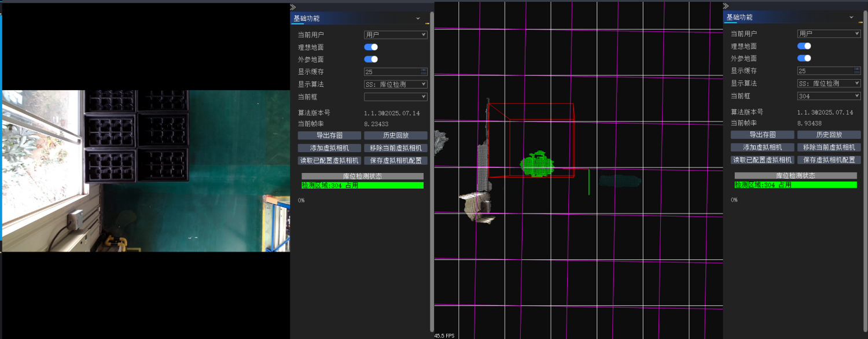Viewport: 868px width, 339px height.
Task: Click the 导出存图 export button
Action: [329, 135]
